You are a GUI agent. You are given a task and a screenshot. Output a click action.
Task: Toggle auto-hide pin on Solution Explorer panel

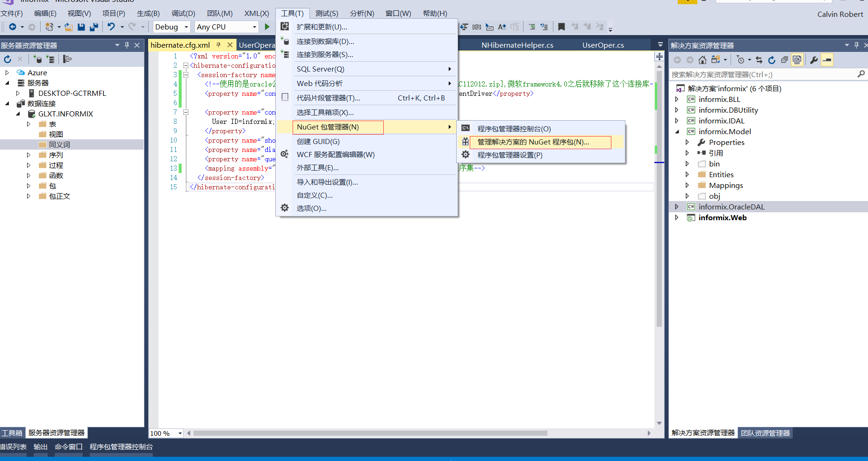(856, 45)
